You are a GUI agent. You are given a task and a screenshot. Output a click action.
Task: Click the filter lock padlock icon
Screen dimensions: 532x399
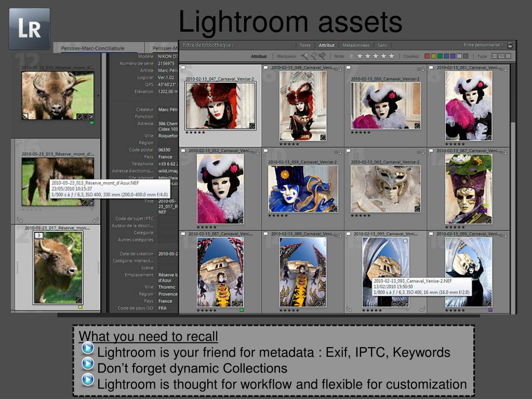click(x=510, y=45)
